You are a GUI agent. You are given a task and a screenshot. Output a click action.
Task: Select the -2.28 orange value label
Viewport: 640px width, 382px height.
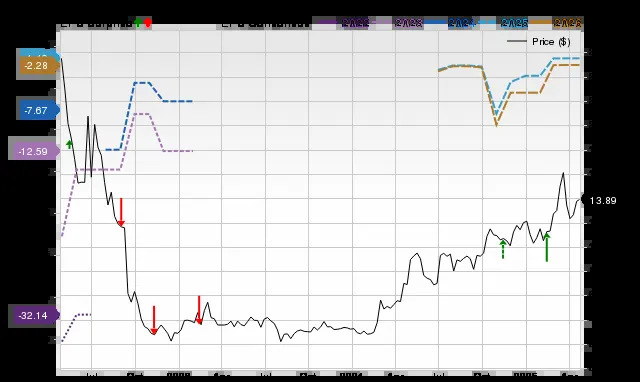(38, 66)
